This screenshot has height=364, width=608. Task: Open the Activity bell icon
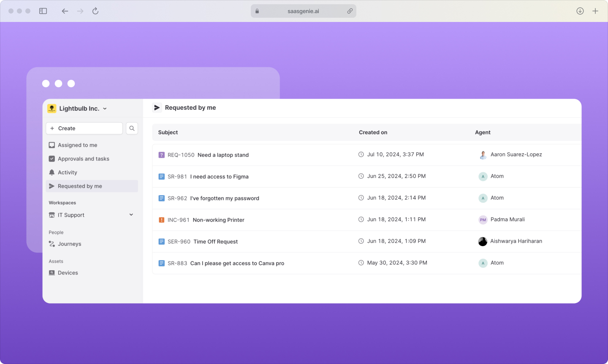(52, 172)
